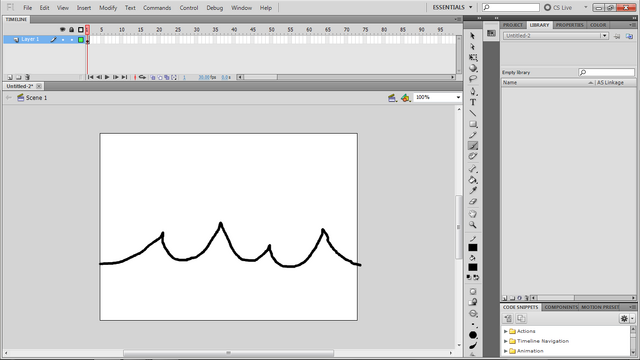Toggle Show or Hide All Layers eye
640x360 pixels.
click(62, 29)
